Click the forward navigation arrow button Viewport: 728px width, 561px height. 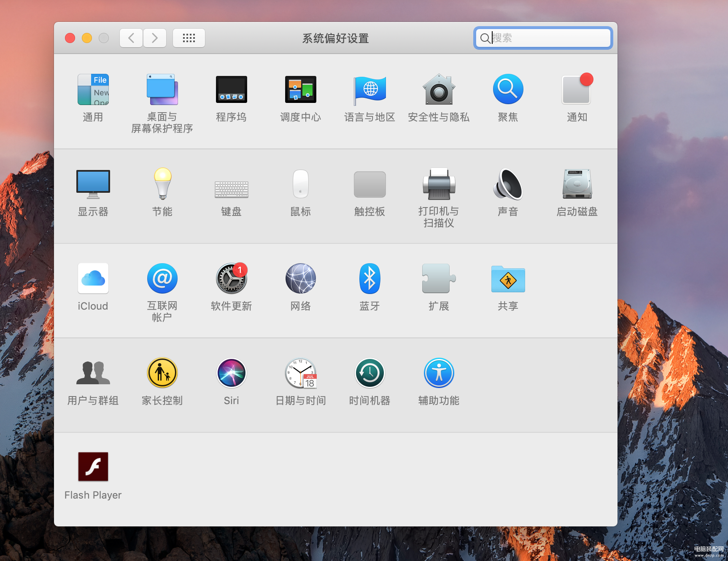click(x=155, y=38)
